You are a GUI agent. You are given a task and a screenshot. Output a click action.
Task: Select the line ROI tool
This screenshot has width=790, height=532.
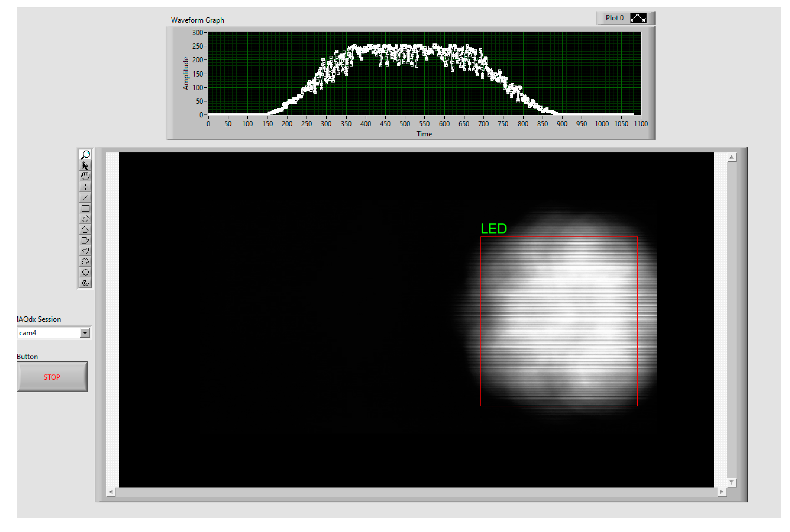(x=85, y=198)
